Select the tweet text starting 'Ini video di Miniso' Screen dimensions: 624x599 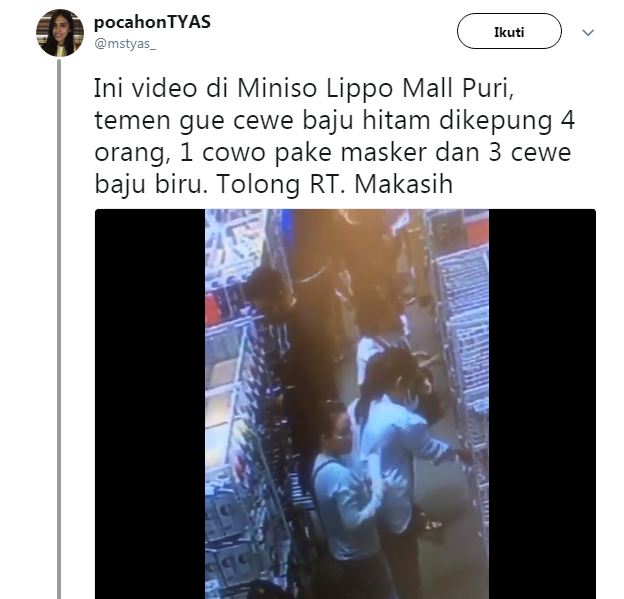pos(334,135)
